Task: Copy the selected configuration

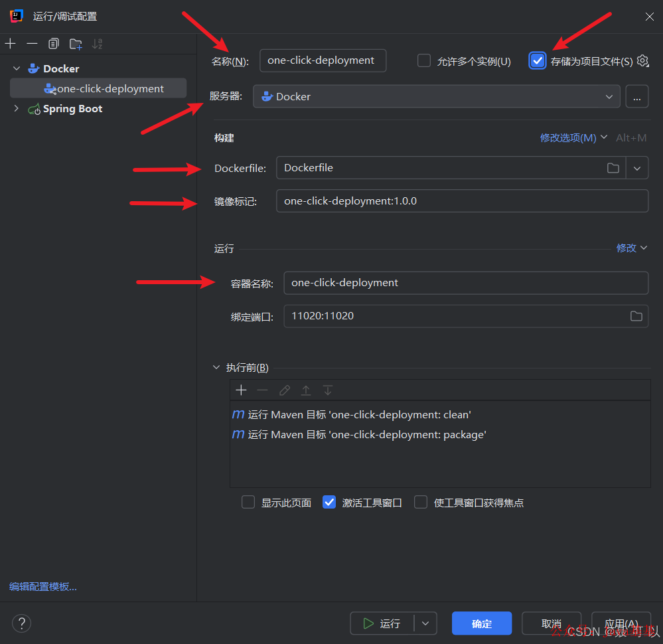Action: pyautogui.click(x=54, y=44)
